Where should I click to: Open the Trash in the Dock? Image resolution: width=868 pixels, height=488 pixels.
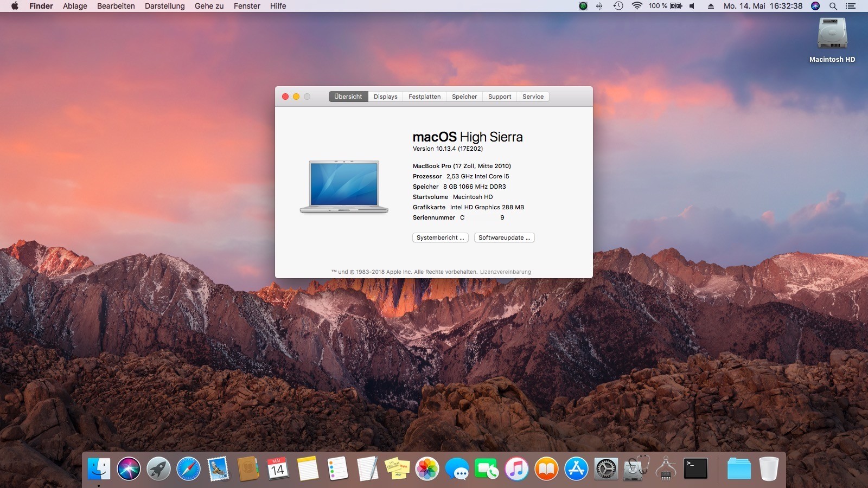point(769,468)
